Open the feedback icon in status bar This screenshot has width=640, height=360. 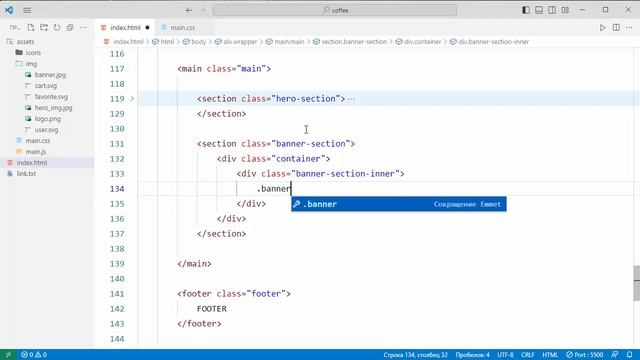615,355
